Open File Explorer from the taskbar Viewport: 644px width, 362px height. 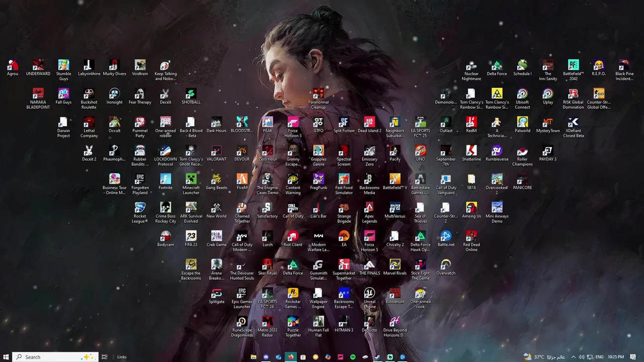[x=254, y=357]
